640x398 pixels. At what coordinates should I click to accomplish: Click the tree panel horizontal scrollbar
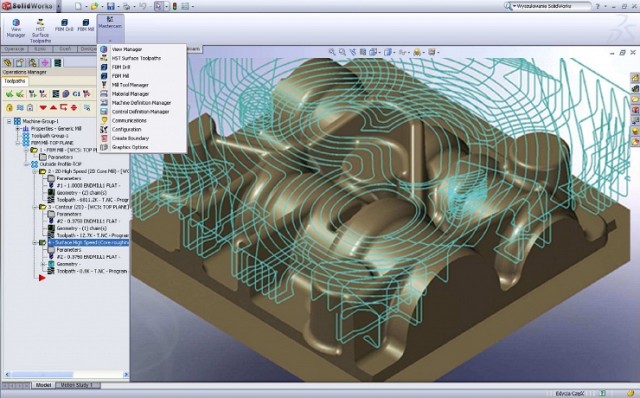pyautogui.click(x=65, y=374)
